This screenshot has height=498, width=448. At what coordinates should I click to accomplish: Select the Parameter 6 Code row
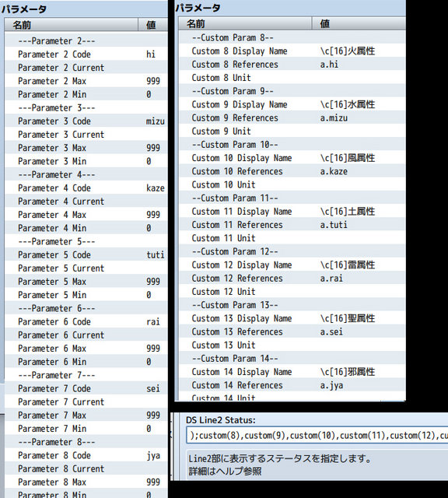click(x=86, y=321)
